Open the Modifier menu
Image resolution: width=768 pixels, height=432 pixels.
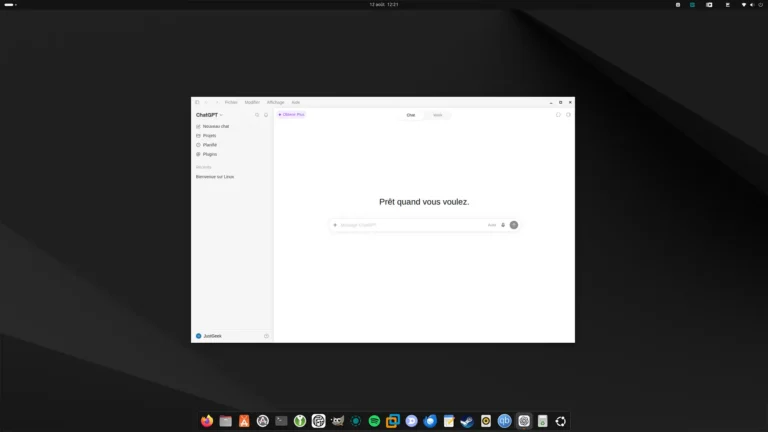pyautogui.click(x=252, y=102)
